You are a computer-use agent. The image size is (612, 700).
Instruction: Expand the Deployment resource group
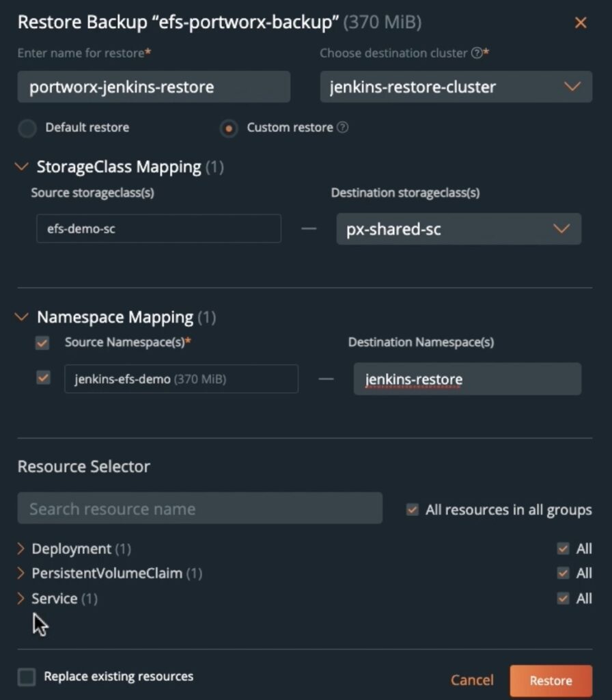(20, 549)
